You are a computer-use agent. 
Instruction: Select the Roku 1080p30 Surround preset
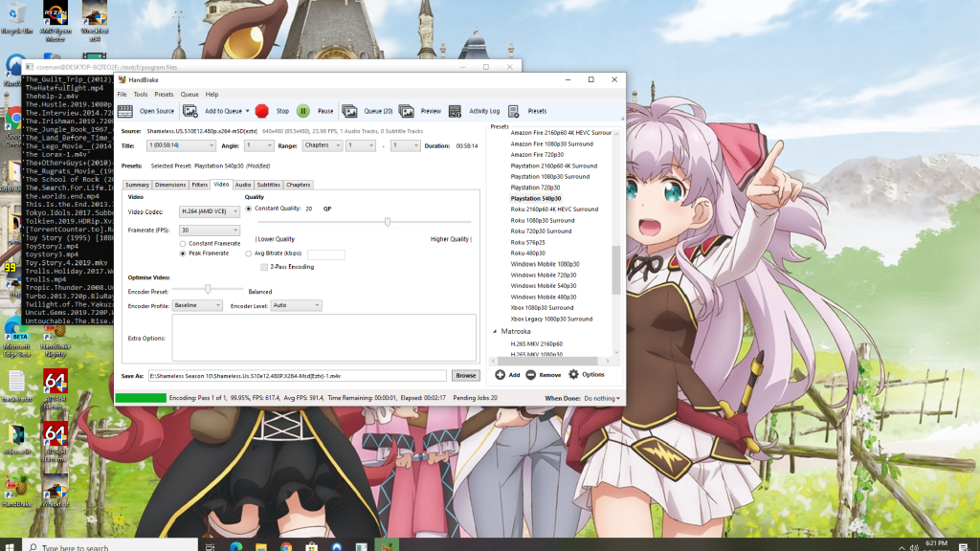click(x=541, y=220)
